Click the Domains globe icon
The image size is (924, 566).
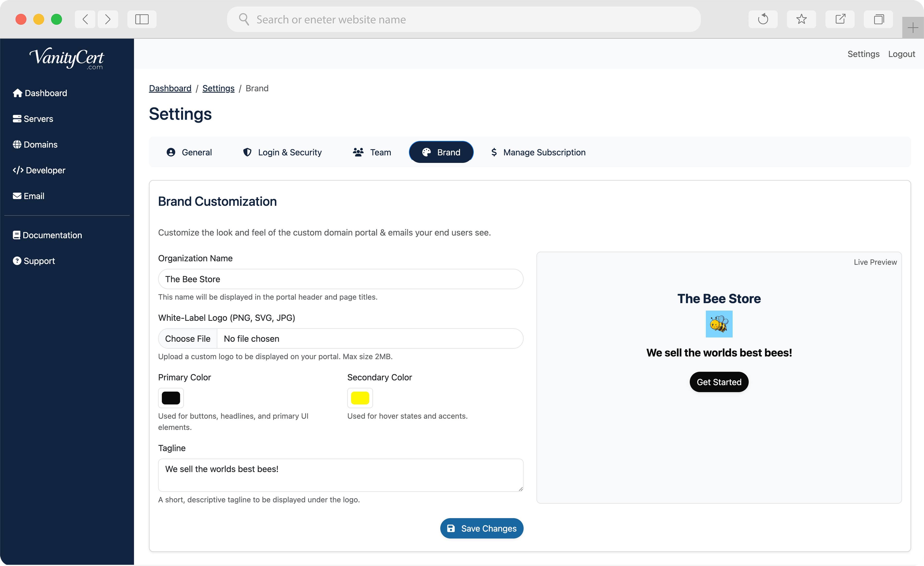pos(17,144)
